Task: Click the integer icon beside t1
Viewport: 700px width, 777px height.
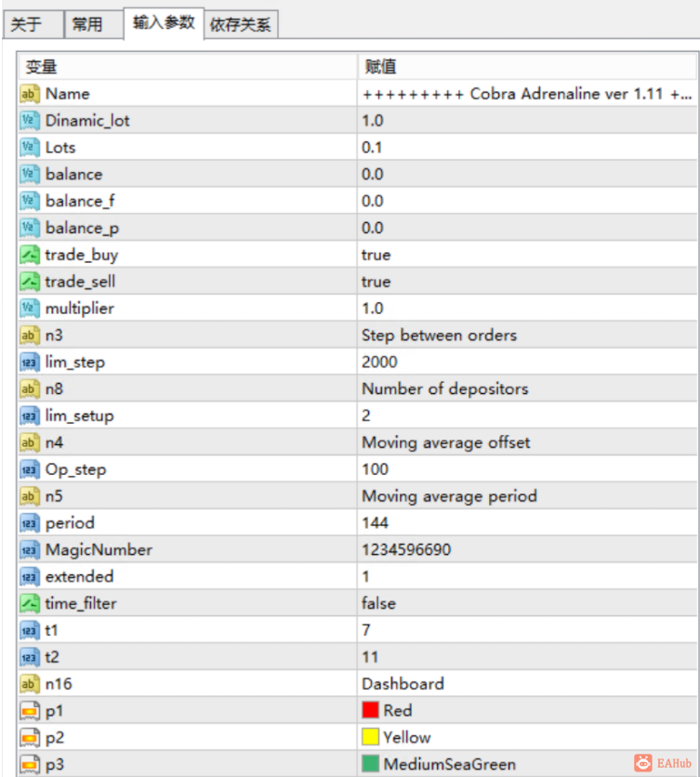Action: [x=29, y=630]
